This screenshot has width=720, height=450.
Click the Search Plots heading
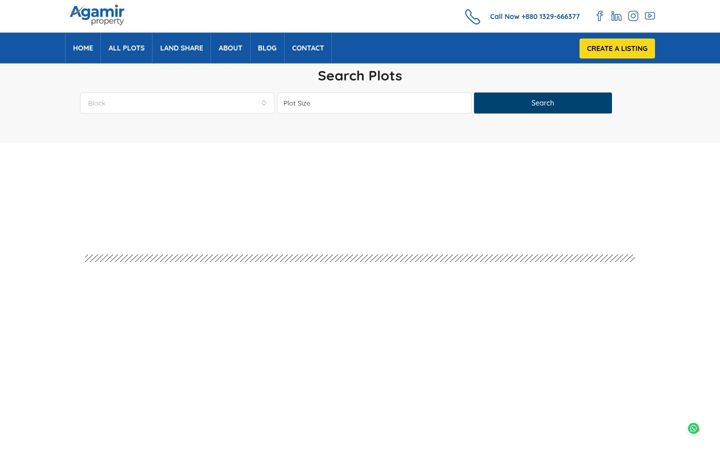tap(360, 76)
